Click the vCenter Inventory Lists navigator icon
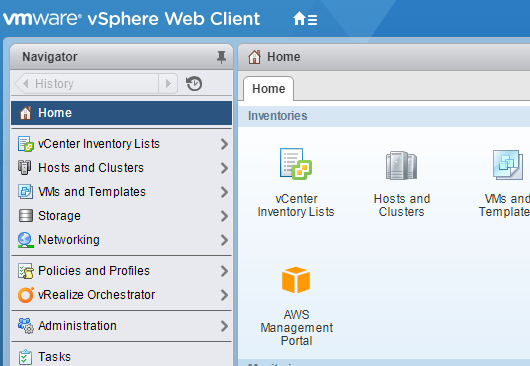The height and width of the screenshot is (366, 530). (26, 144)
